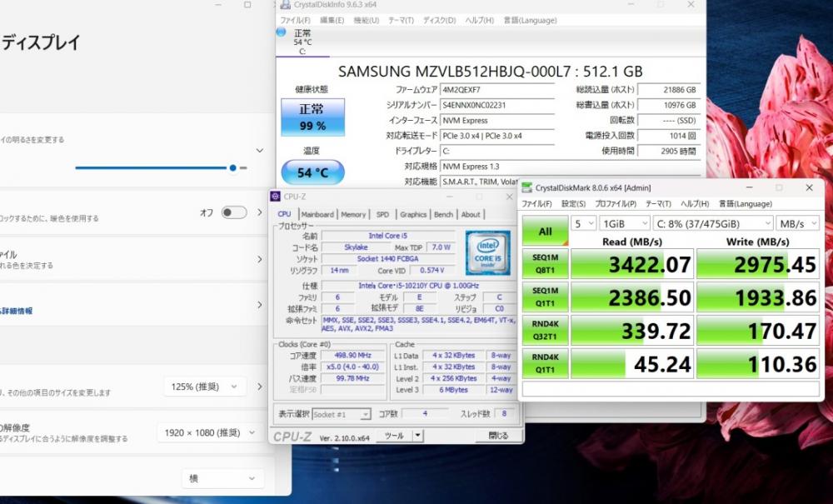Run the RND4K Q1T1 test

(x=545, y=363)
